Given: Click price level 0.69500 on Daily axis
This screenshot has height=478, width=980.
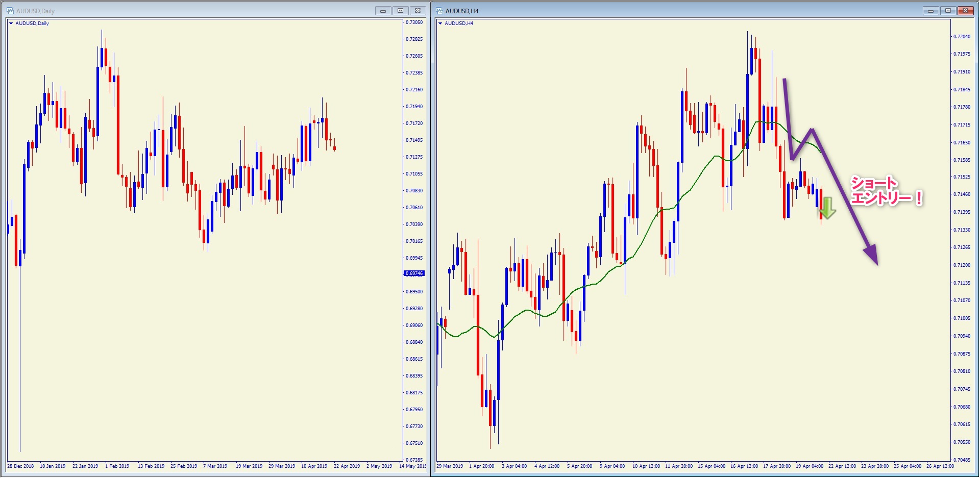Looking at the screenshot, I should (414, 292).
